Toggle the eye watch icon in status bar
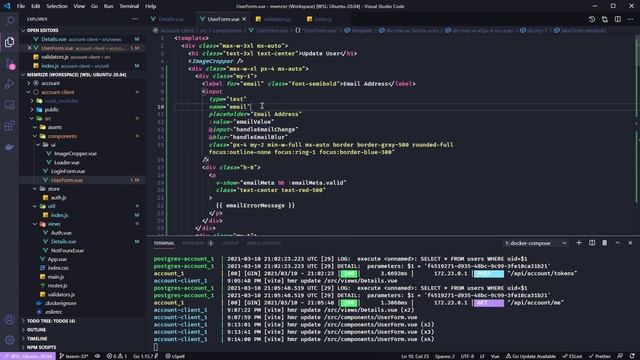Image resolution: width=640 pixels, height=360 pixels. click(x=98, y=356)
